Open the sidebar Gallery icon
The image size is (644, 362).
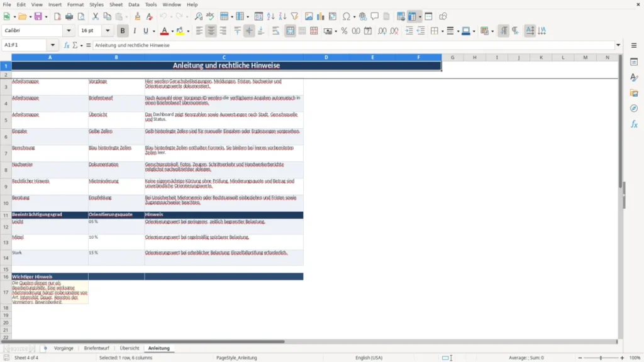634,93
